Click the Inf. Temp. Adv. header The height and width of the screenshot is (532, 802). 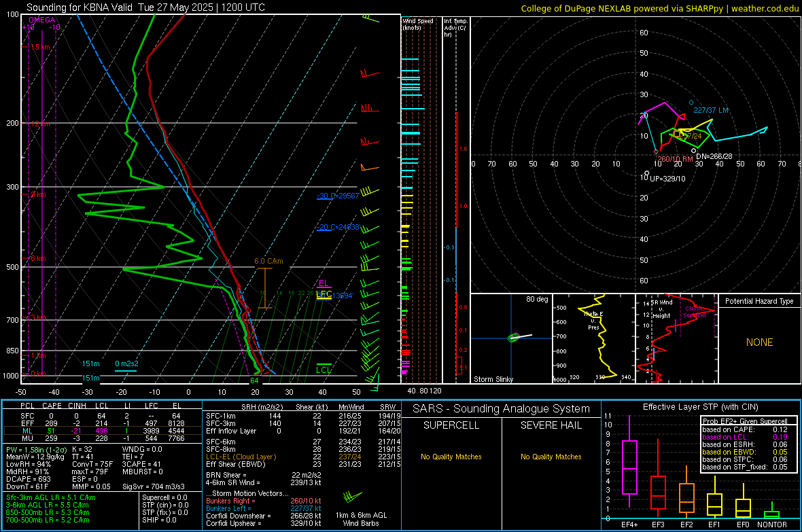455,28
